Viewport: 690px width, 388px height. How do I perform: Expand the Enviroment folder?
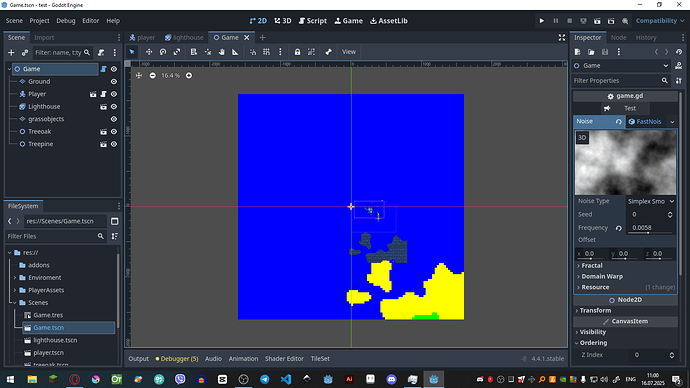(x=15, y=278)
